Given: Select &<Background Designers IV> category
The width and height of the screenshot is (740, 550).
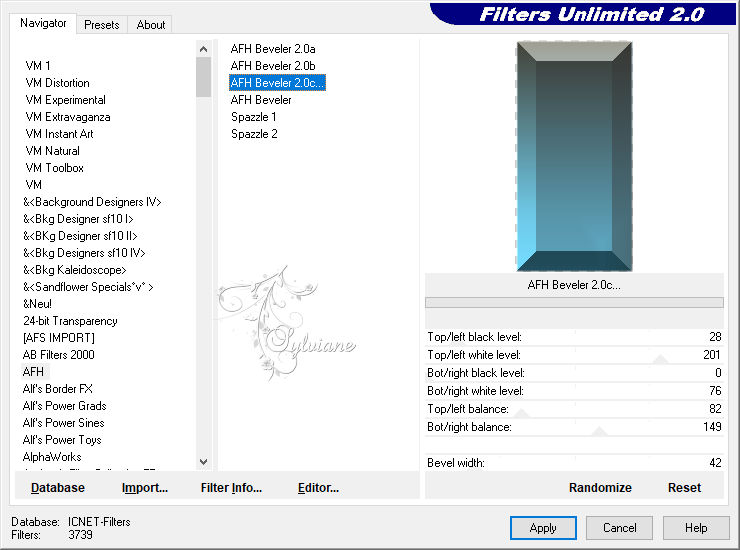Looking at the screenshot, I should [x=92, y=202].
